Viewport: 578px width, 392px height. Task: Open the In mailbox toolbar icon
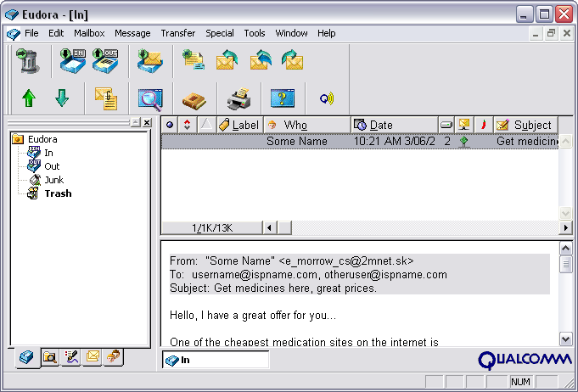tap(71, 61)
